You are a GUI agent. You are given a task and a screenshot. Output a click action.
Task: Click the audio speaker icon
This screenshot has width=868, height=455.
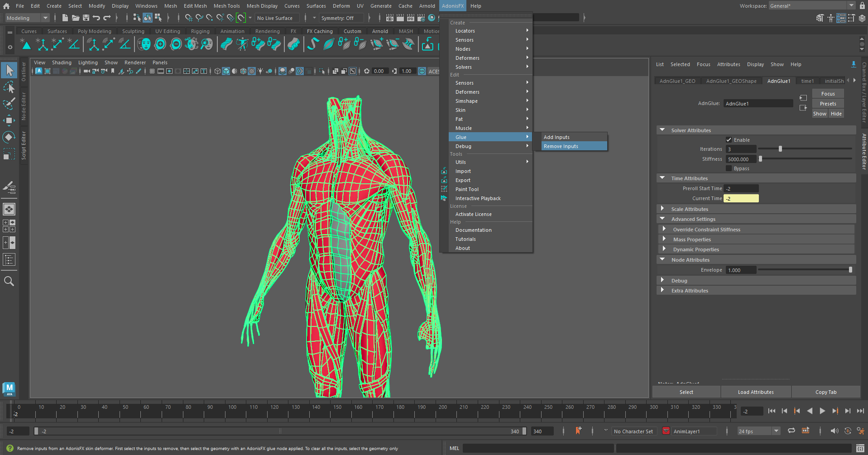834,431
